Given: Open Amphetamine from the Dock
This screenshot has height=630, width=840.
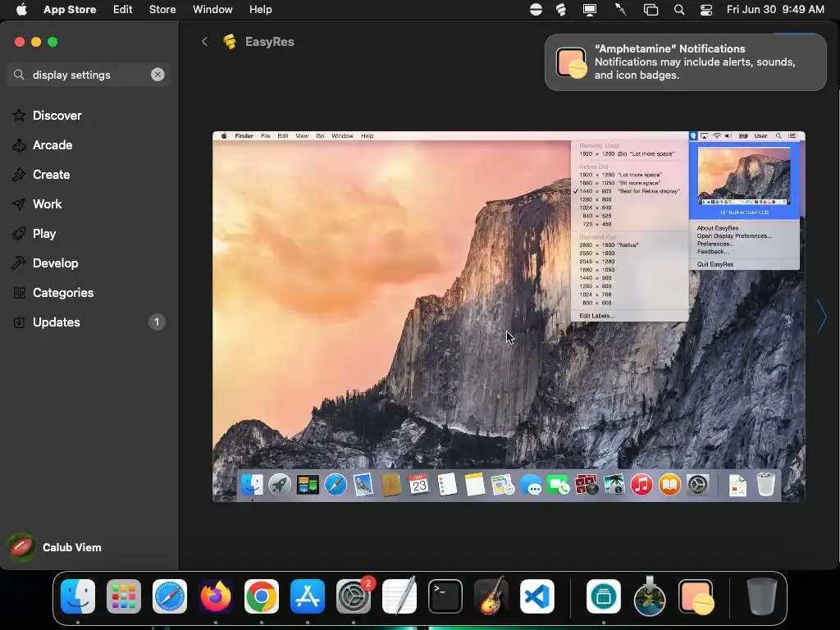Looking at the screenshot, I should pos(696,596).
